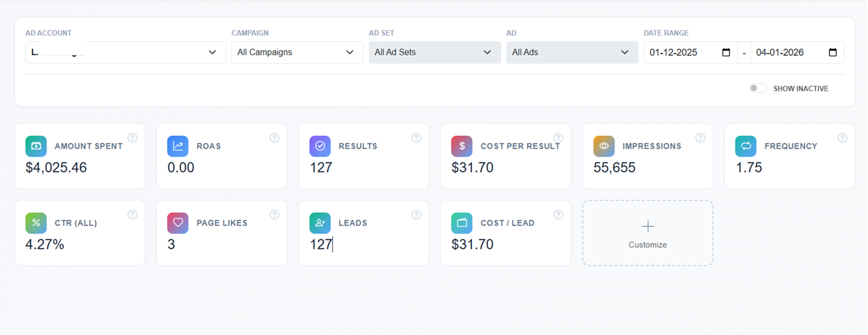This screenshot has width=868, height=335.
Task: Expand the All Campaigns dropdown
Action: [297, 52]
